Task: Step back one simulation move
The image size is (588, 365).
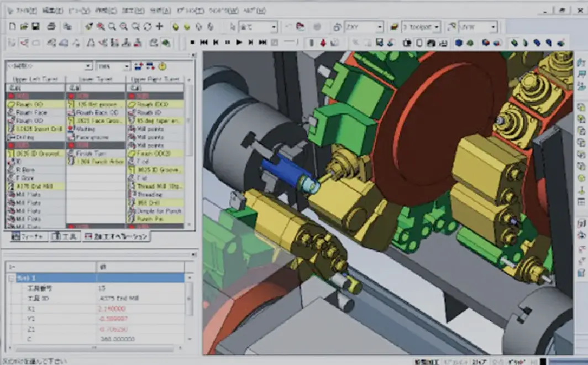Action: pos(216,43)
